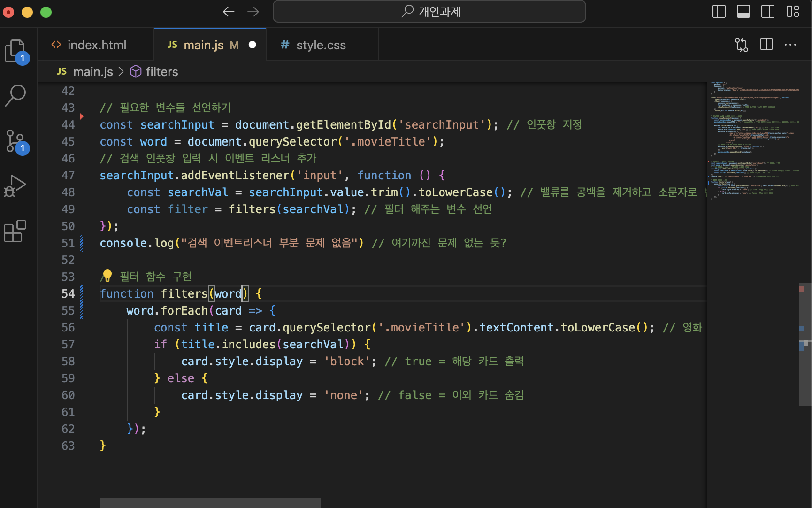Click the magnifier icon in the command center

(407, 11)
